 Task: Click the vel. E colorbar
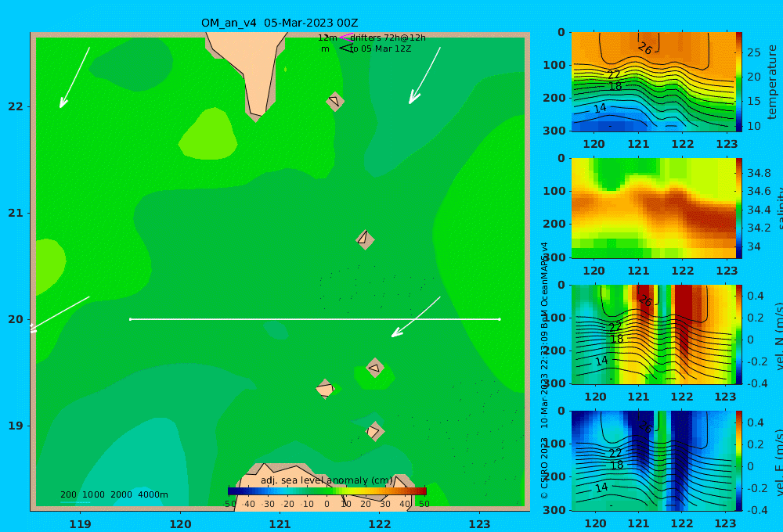[x=739, y=461]
